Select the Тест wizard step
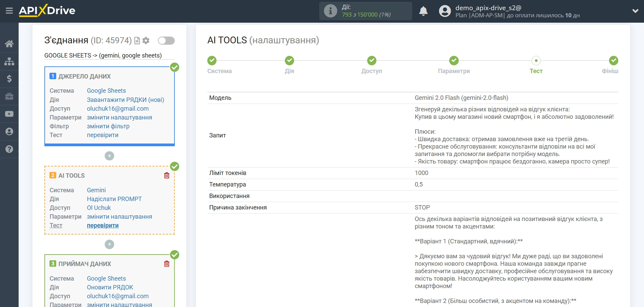 536,61
